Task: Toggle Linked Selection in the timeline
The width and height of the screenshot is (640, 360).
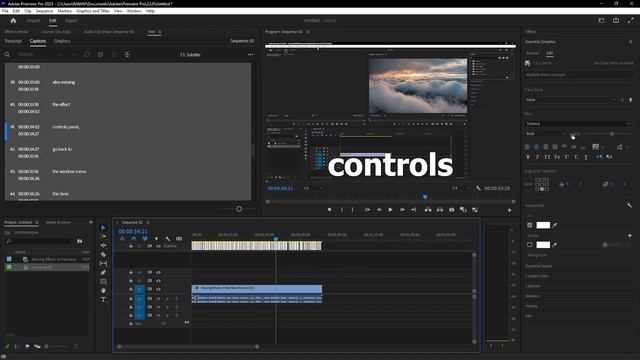Action: pyautogui.click(x=145, y=239)
